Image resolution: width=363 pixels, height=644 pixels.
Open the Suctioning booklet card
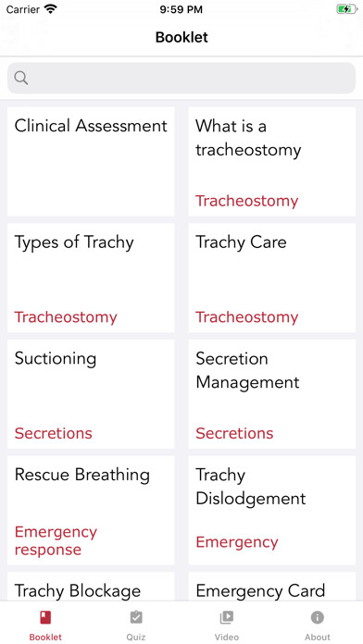[x=91, y=394]
